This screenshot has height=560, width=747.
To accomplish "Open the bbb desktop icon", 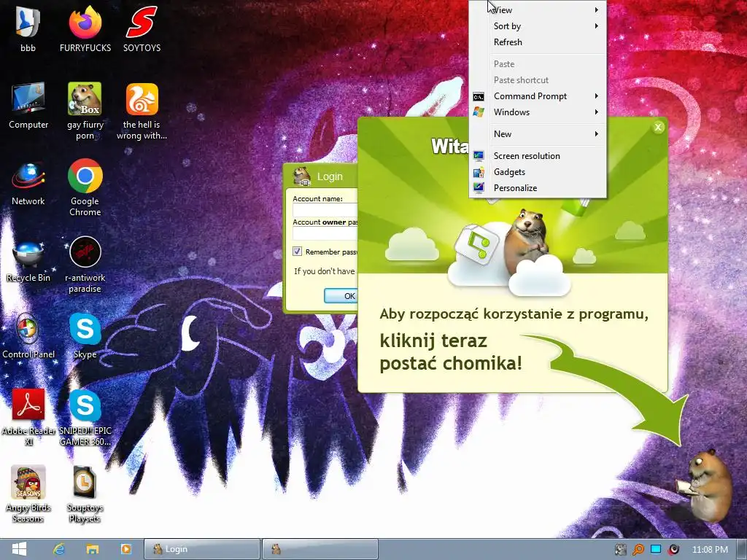I will (x=28, y=29).
